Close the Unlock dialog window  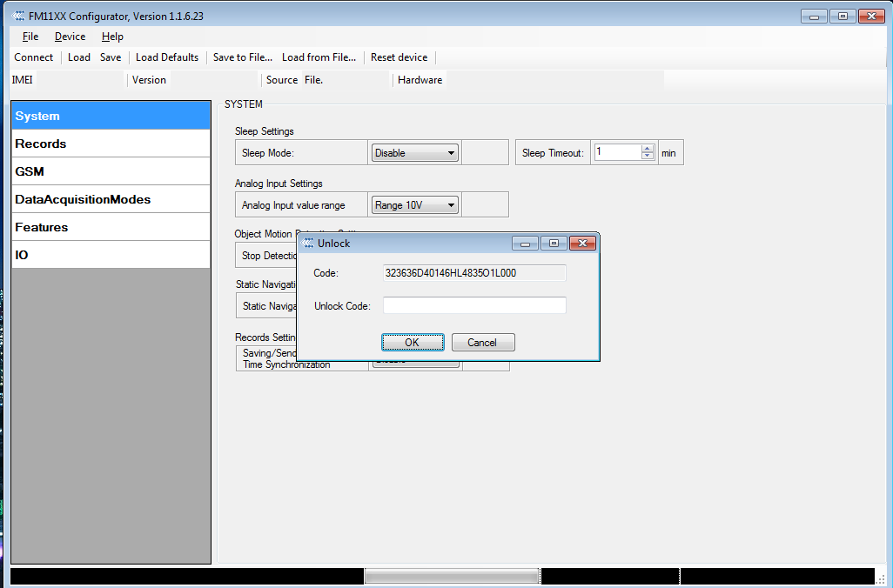(x=582, y=244)
